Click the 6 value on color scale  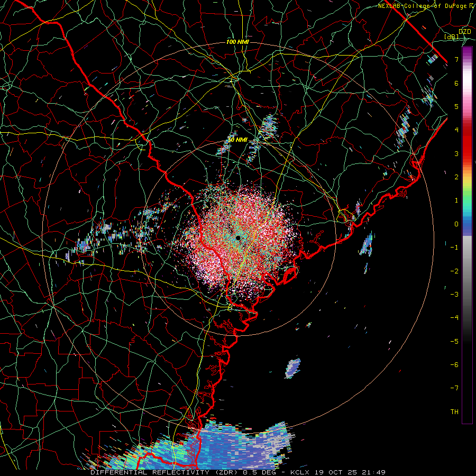(456, 83)
